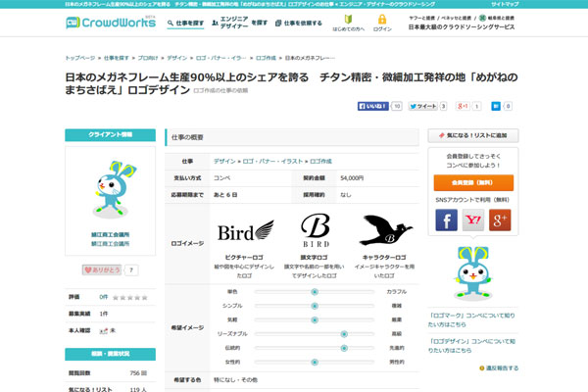This screenshot has height=392, width=588.
Task: Click ロゴ・バナー・イラスト link in 仕事 row
Action: coord(272,162)
